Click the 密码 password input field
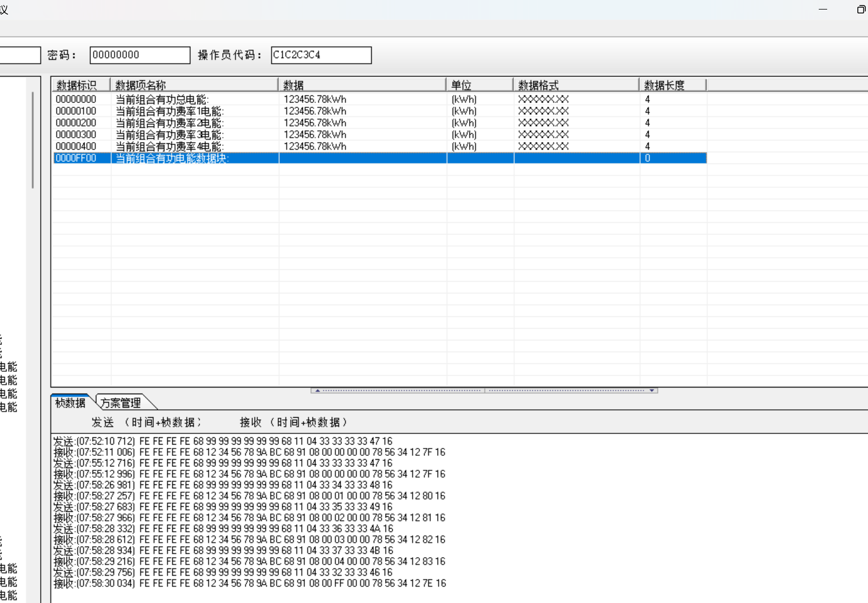Viewport: 868px width, 603px height. [140, 55]
